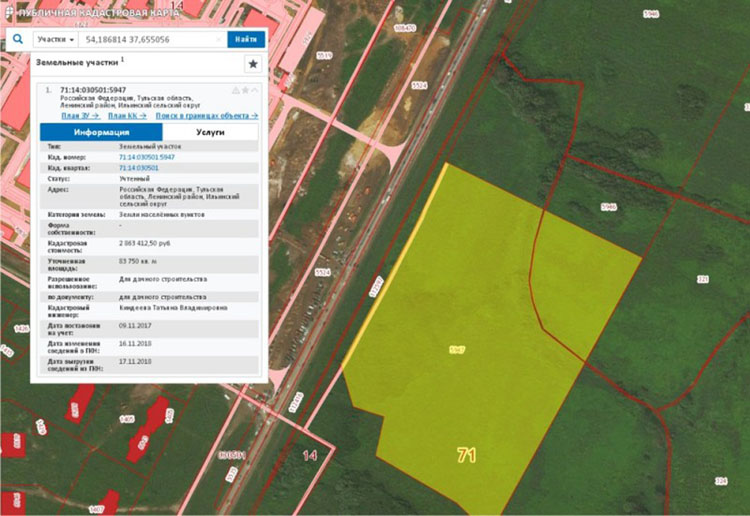Viewport: 750px width, 516px height.
Task: Collapse the result card with the chevron
Action: (x=256, y=90)
